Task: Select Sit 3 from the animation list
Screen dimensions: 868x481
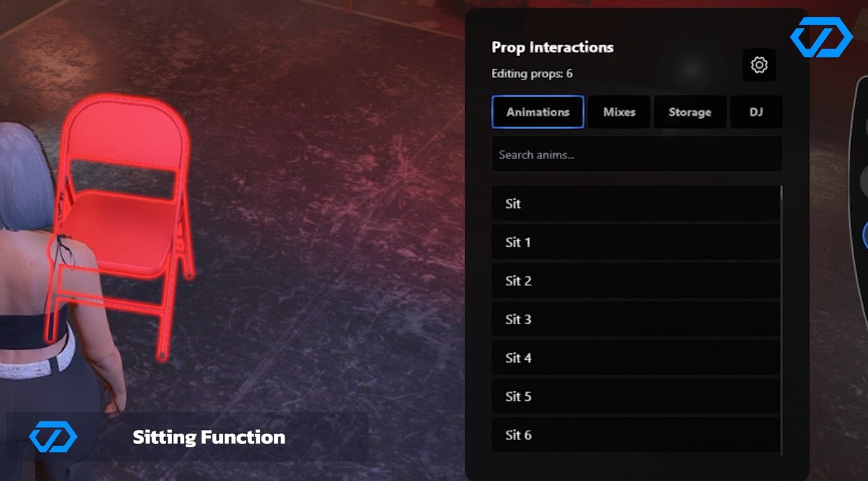Action: point(635,319)
